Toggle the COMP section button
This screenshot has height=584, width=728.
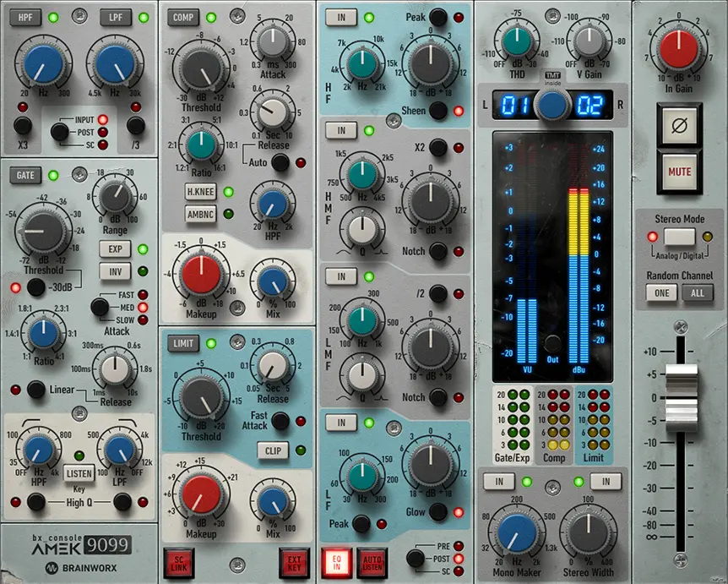[183, 18]
